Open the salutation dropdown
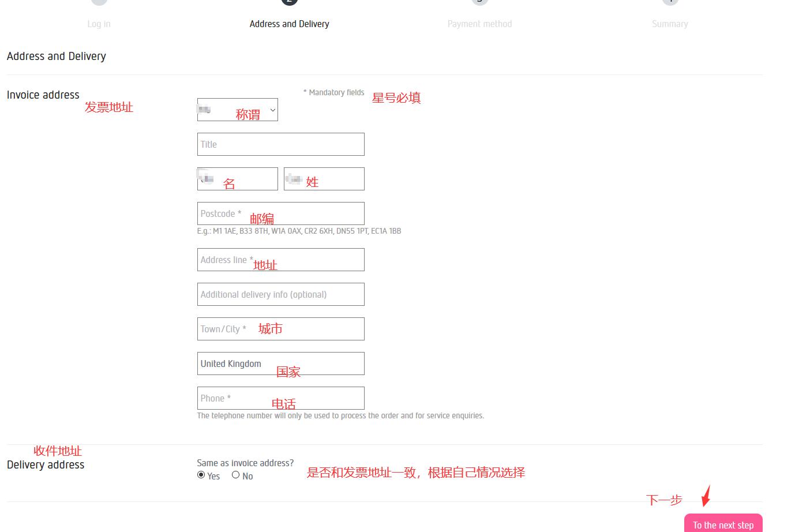The image size is (810, 532). point(237,110)
